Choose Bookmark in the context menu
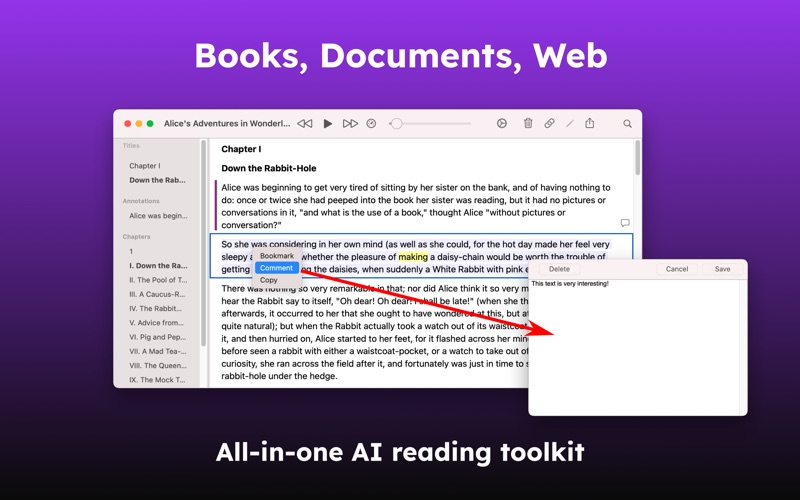The image size is (800, 500). [277, 256]
